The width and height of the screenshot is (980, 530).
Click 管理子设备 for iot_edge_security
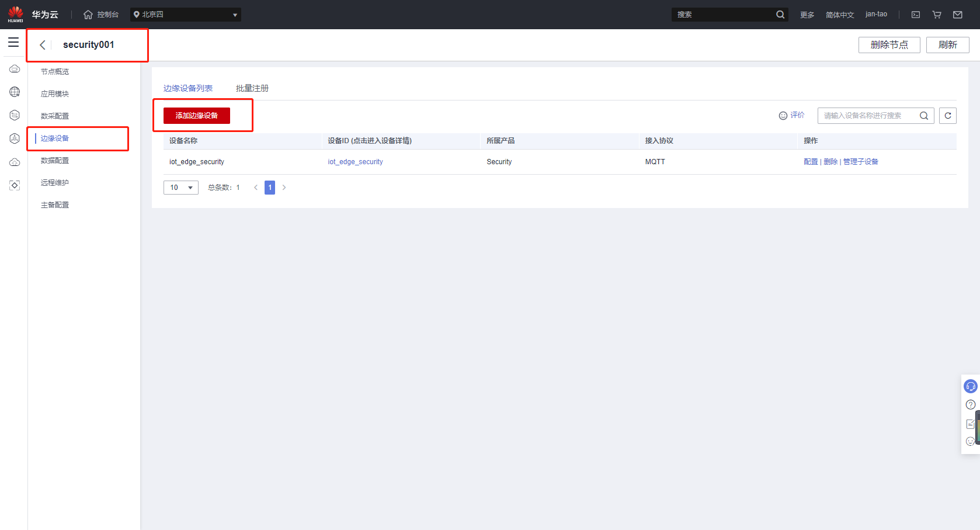point(861,162)
